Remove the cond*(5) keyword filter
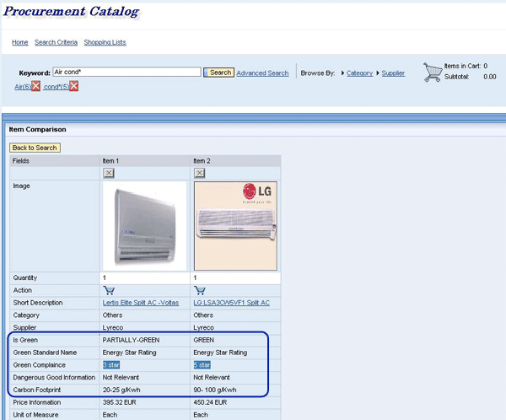 tap(74, 87)
